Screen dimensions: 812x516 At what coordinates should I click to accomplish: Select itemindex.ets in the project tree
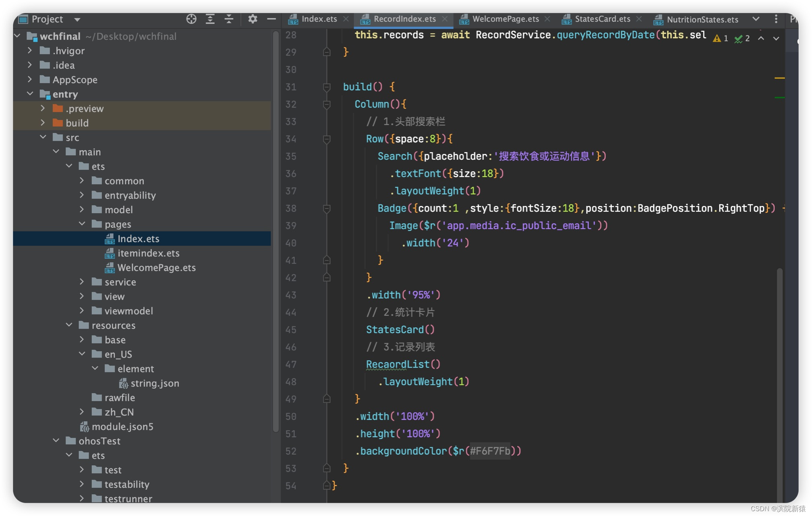148,253
